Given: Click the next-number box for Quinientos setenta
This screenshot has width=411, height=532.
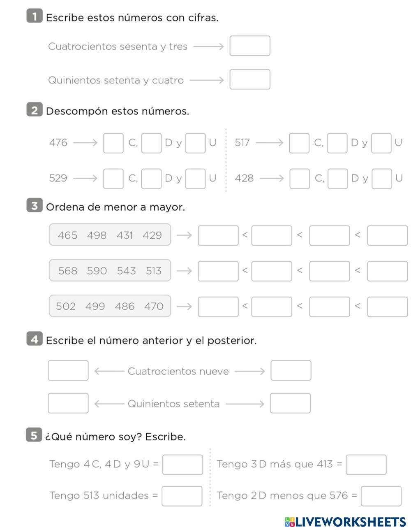Looking at the screenshot, I should click(x=290, y=403).
